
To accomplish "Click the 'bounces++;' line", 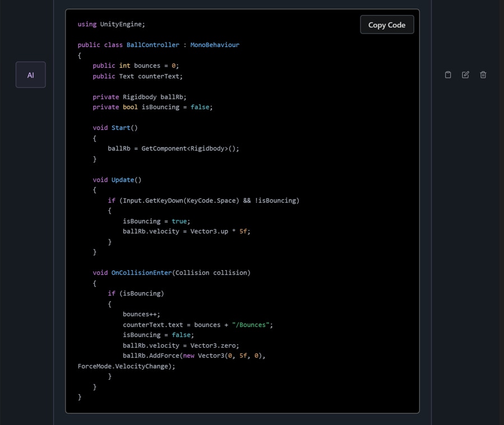I will [x=141, y=314].
